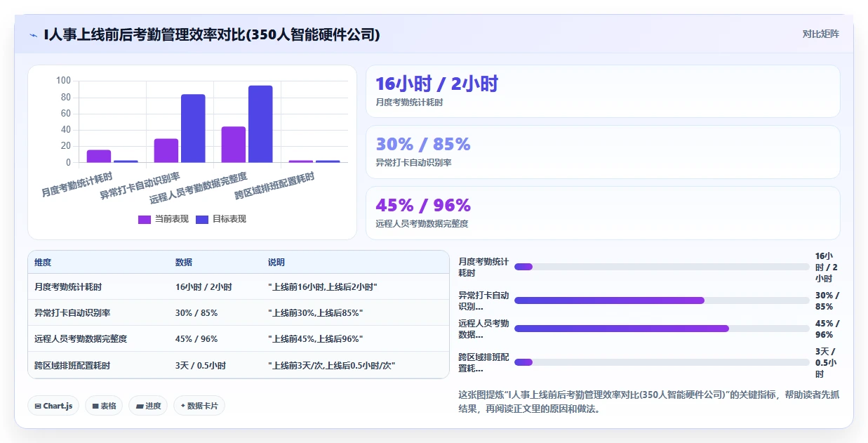Click the note "上线前30%,上线后85%"

tap(316, 312)
